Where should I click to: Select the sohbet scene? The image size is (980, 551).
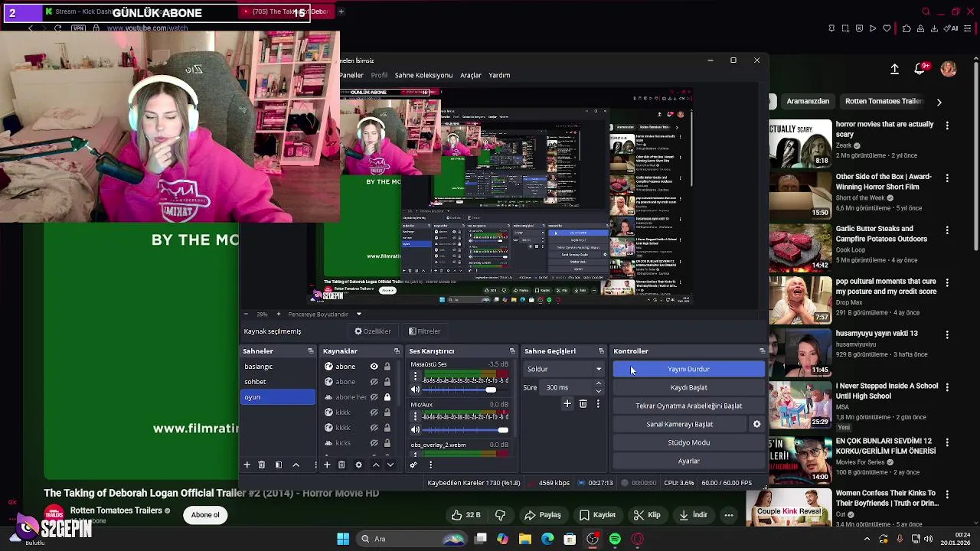click(278, 382)
